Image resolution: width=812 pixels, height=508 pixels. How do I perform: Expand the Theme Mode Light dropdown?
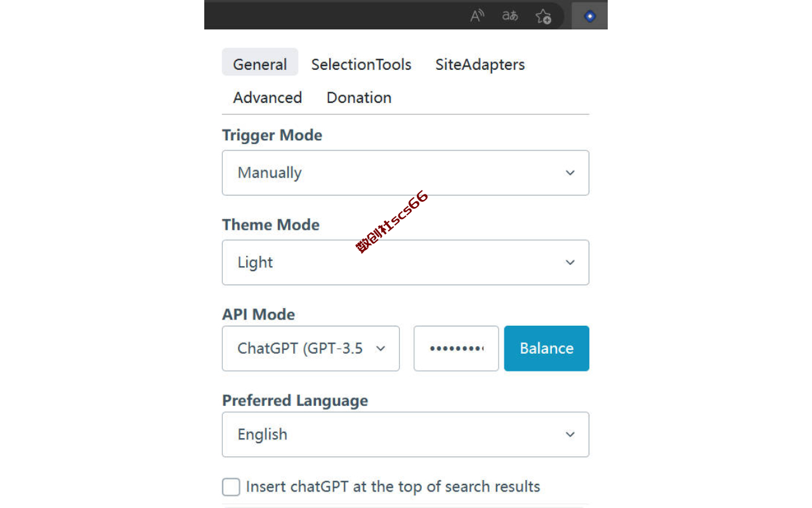[x=405, y=262]
